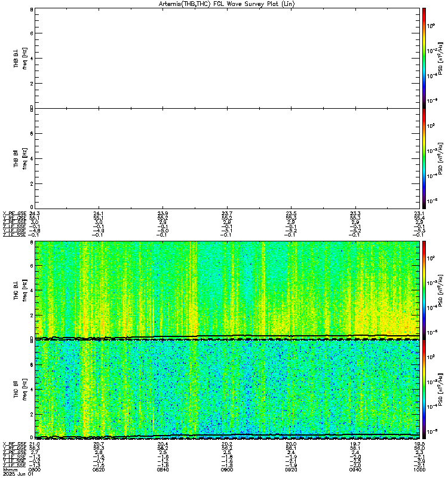Click the 0920 time tick label
Viewport: 448px width, 478px height.
click(291, 470)
